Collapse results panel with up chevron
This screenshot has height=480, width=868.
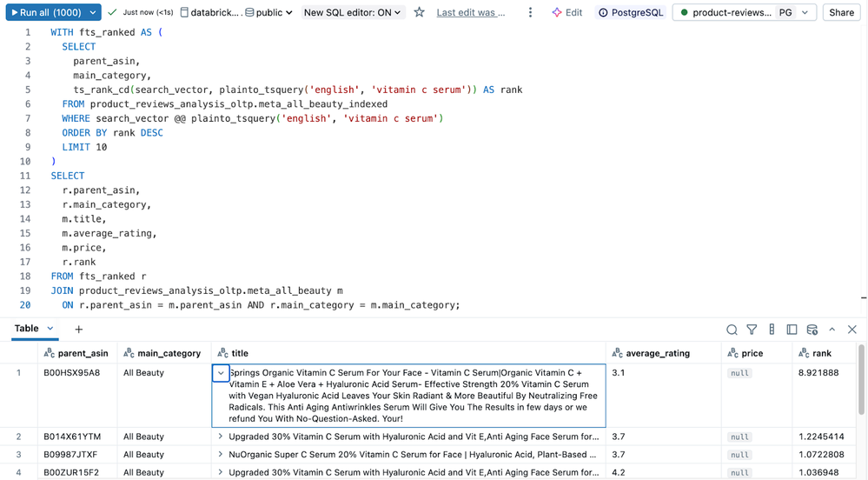pyautogui.click(x=832, y=330)
